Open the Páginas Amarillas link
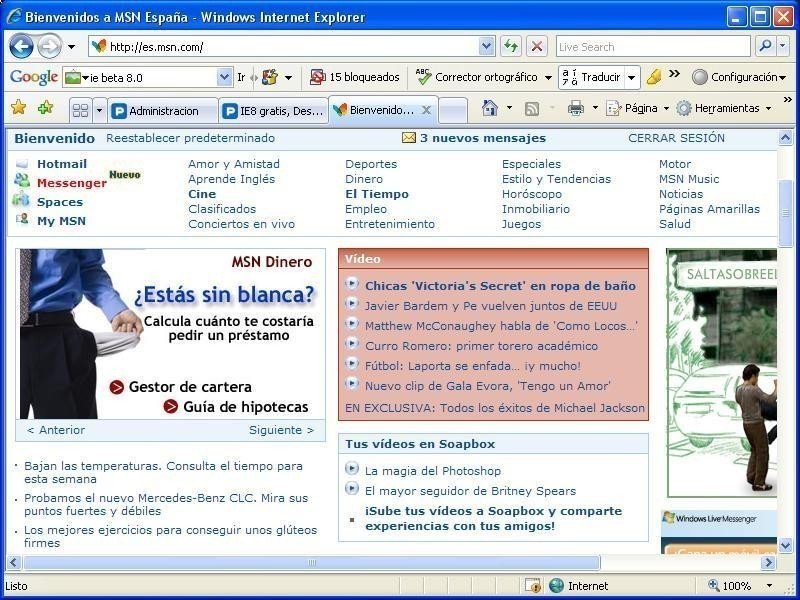This screenshot has height=600, width=800. (x=709, y=209)
